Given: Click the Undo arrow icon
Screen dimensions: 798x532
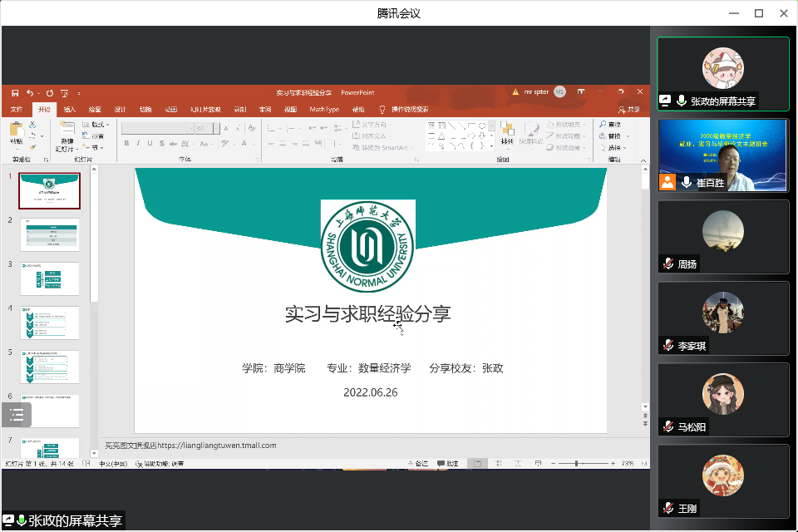Looking at the screenshot, I should click(30, 93).
